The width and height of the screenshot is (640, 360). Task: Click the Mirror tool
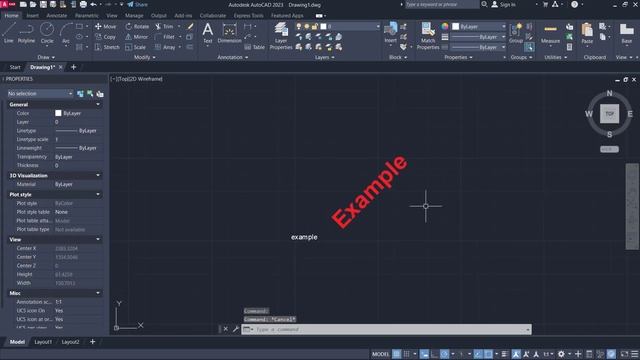[136, 37]
